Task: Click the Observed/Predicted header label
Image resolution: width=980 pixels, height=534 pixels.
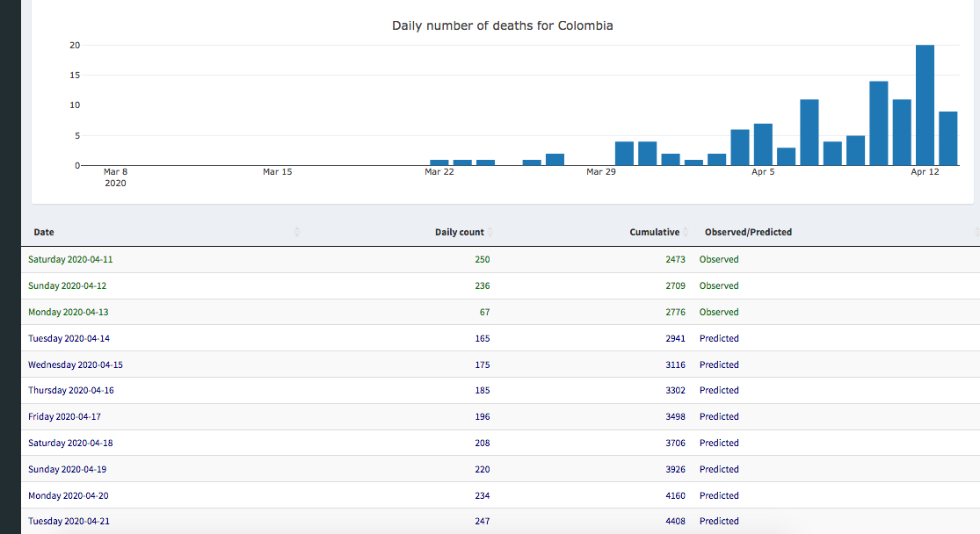Action: [748, 232]
